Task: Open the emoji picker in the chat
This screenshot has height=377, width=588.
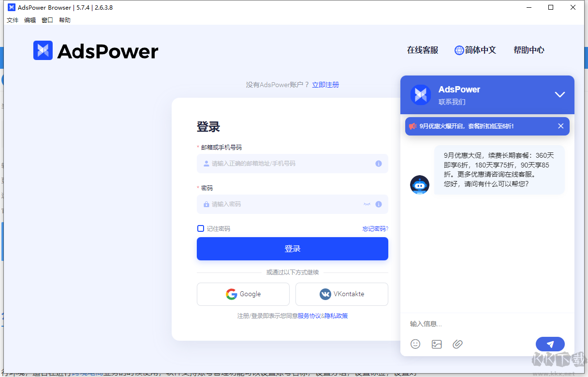Action: click(415, 344)
